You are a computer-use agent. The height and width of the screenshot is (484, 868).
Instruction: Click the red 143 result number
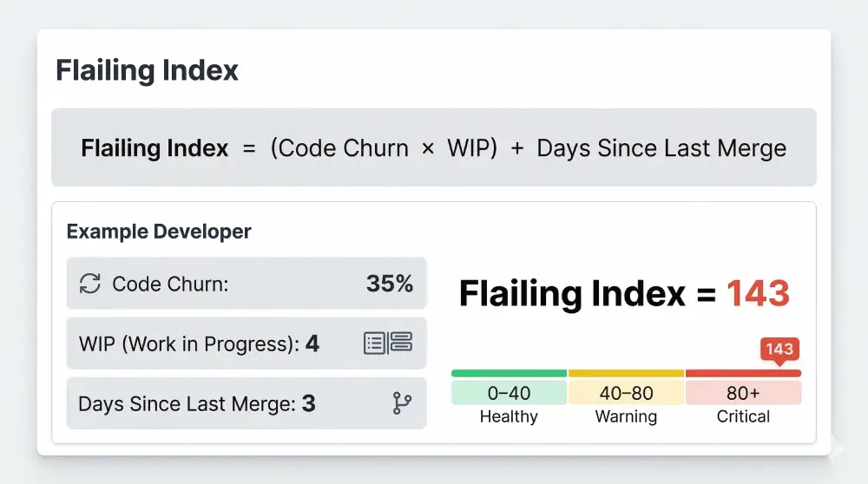click(758, 294)
